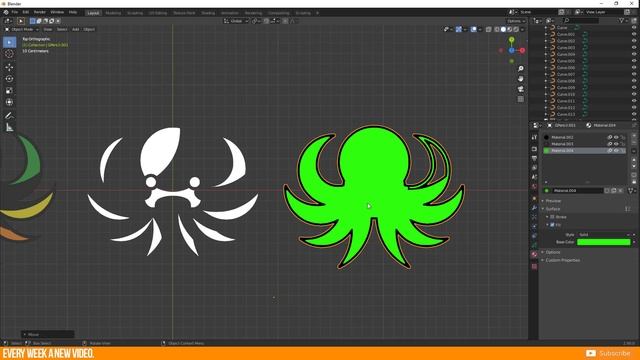This screenshot has width=640, height=360.
Task: Open the Modifiers wrench properties tab
Action: click(534, 208)
